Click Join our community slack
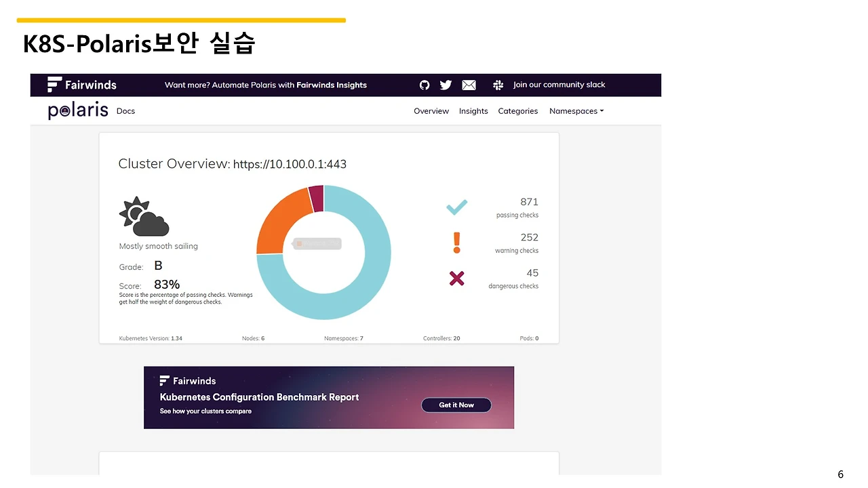868x488 pixels. click(x=559, y=85)
